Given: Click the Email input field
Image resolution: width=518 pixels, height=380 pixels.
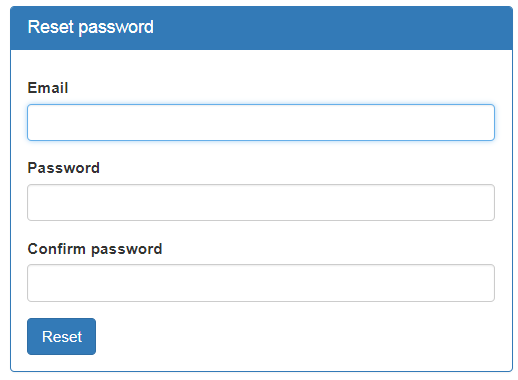Looking at the screenshot, I should (x=261, y=122).
